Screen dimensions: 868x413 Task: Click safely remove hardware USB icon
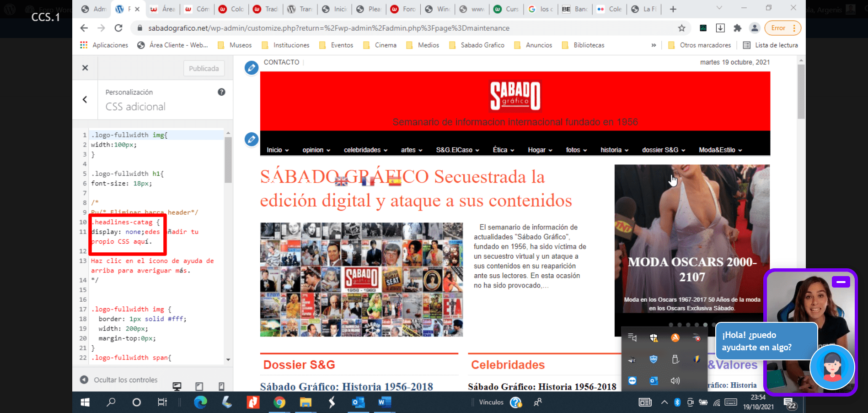coord(675,359)
